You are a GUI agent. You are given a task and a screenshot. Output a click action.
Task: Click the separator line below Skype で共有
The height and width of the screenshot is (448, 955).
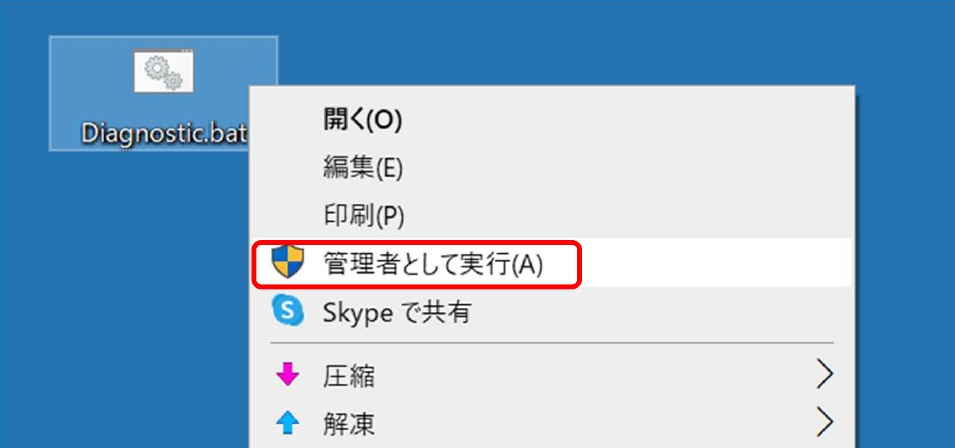tap(552, 343)
